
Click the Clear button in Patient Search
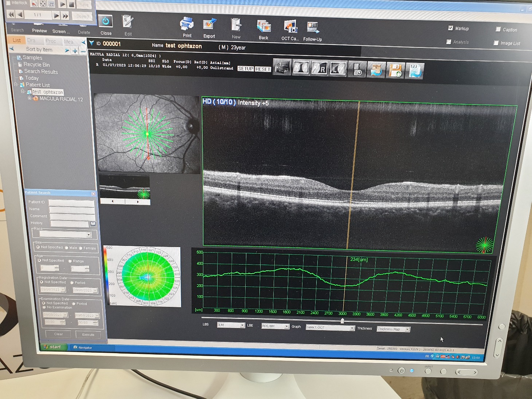[58, 334]
